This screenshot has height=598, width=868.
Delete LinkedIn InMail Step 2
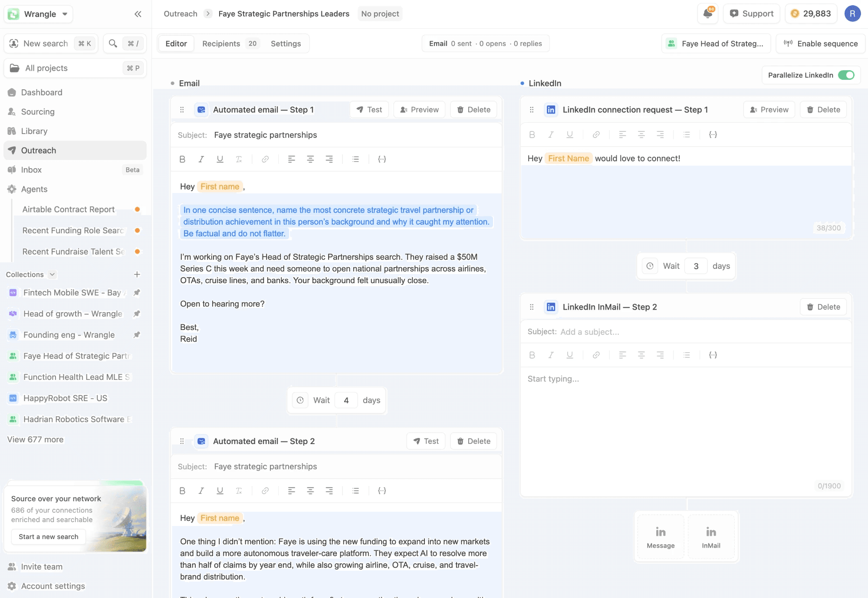click(x=823, y=307)
